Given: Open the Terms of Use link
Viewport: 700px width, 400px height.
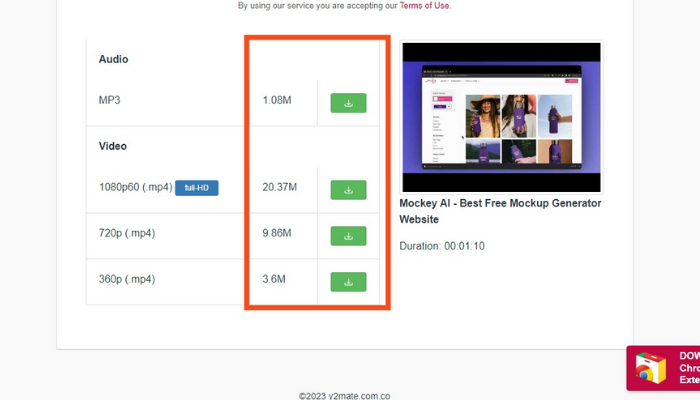Looking at the screenshot, I should point(424,6).
